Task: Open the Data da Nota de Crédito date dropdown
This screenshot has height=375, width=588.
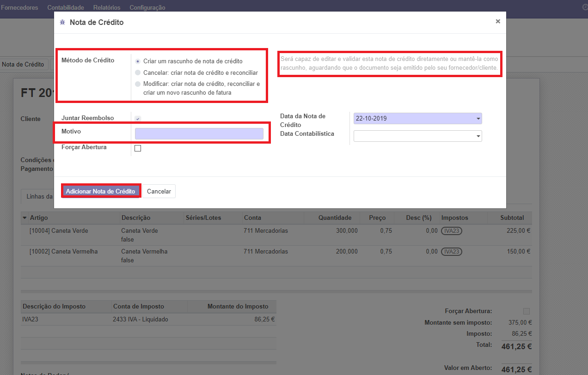Action: pos(478,119)
